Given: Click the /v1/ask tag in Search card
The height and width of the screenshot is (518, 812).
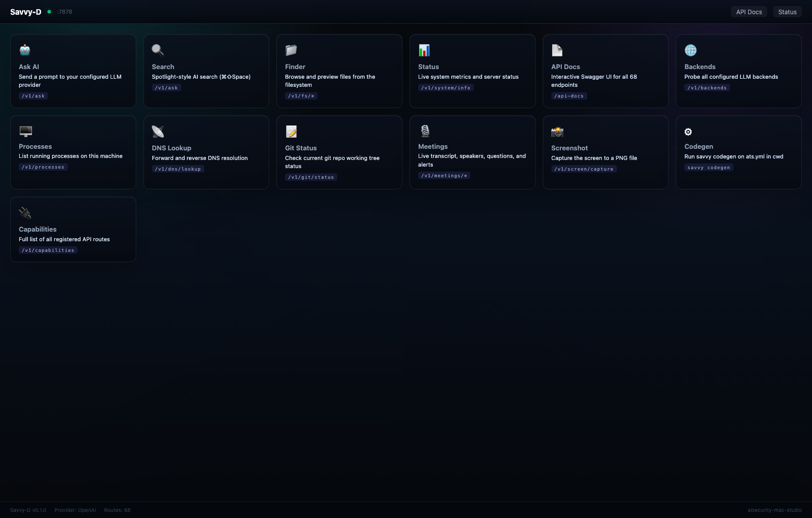Looking at the screenshot, I should click(166, 88).
